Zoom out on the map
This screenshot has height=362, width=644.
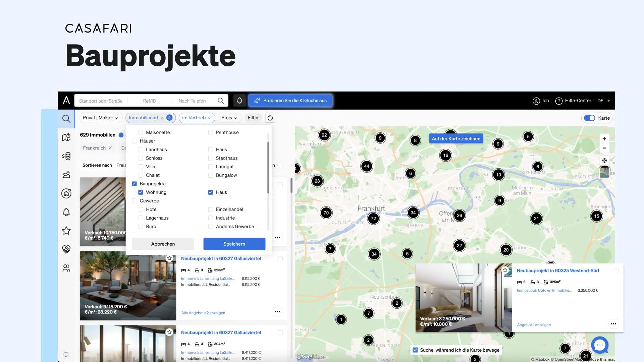click(x=604, y=148)
